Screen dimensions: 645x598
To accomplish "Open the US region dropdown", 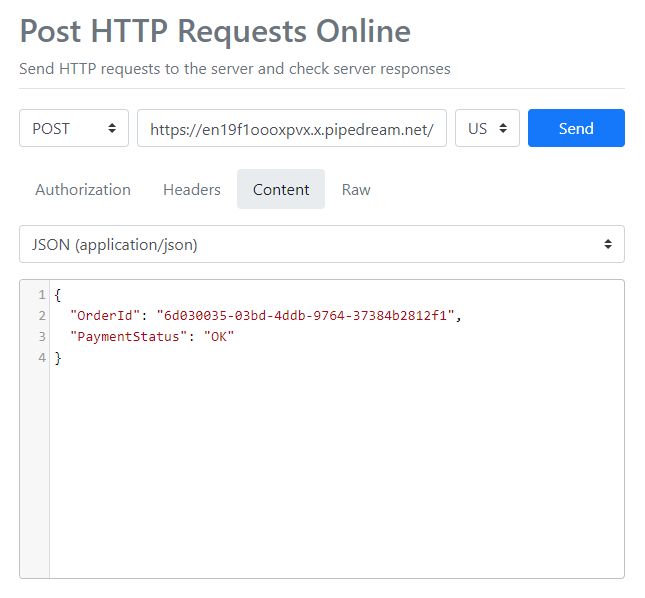I will [x=487, y=128].
